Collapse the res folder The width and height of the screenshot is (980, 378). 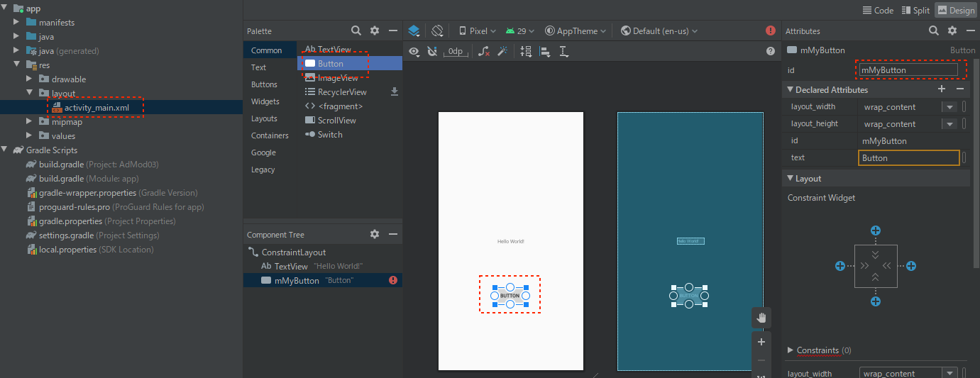(16, 65)
